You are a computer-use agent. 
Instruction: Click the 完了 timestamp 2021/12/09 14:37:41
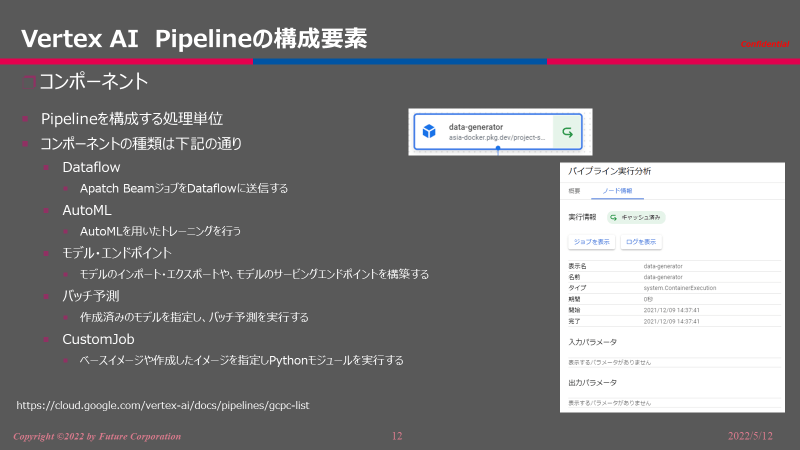pyautogui.click(x=671, y=321)
